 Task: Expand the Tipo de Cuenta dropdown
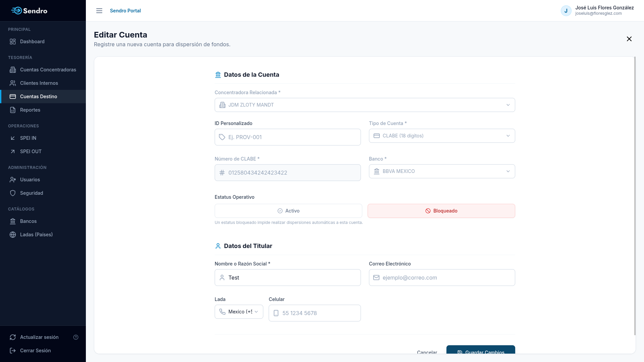(x=442, y=136)
